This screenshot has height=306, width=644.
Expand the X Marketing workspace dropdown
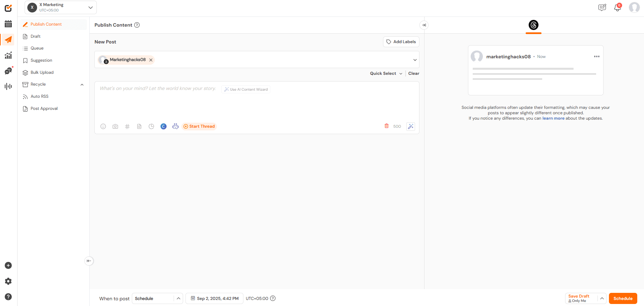tap(90, 7)
